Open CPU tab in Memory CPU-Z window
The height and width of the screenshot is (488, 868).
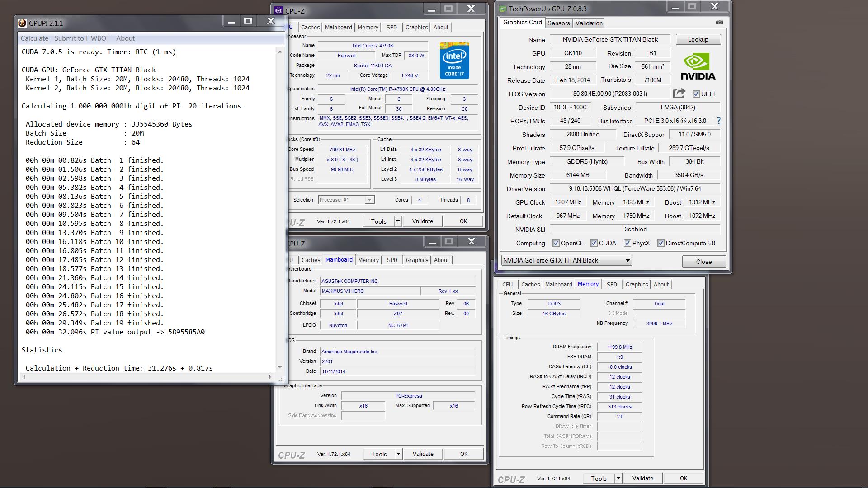(507, 284)
